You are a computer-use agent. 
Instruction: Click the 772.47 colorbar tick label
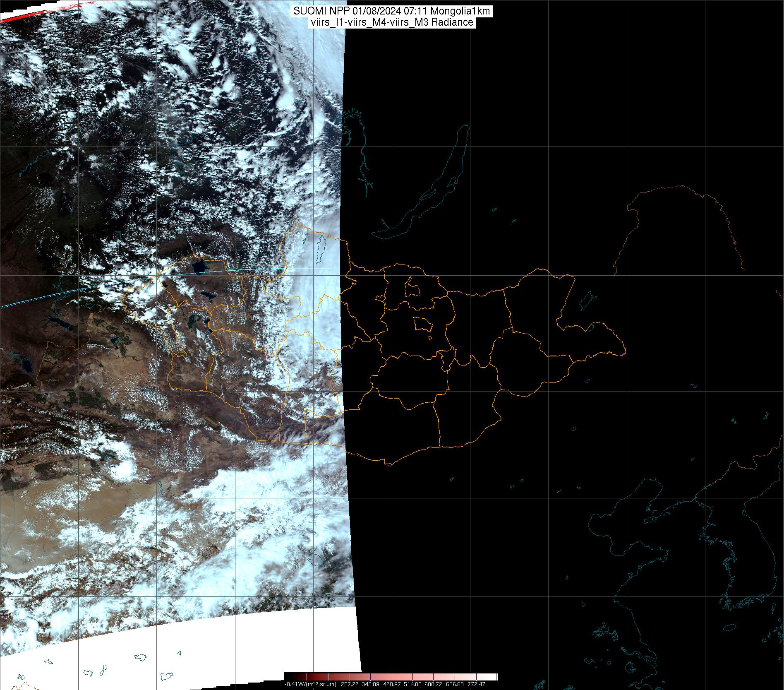coord(476,684)
